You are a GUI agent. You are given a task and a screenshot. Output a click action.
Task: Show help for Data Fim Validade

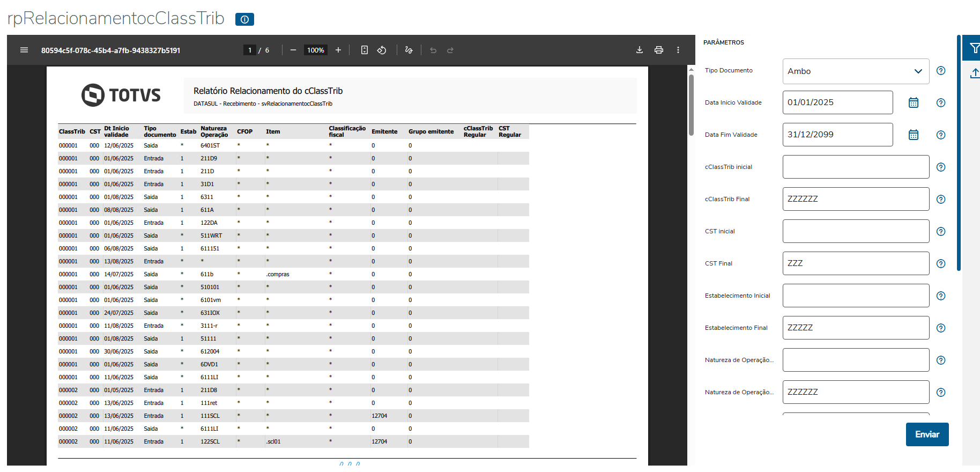click(941, 135)
